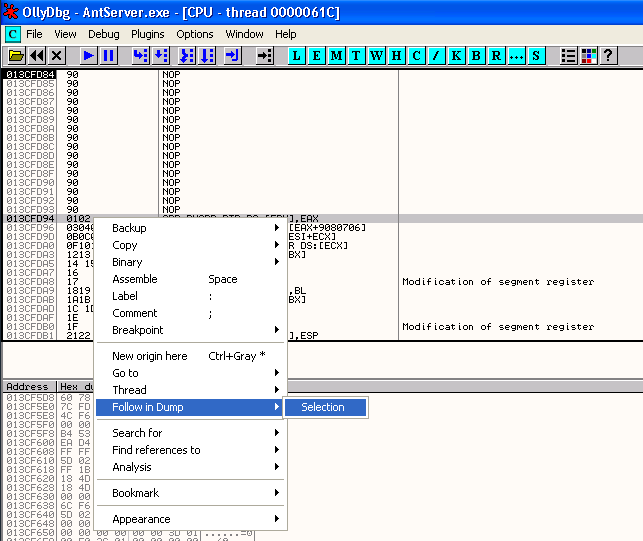Screen dimensions: 643x541
Task: Open the Options menu
Action: point(195,34)
